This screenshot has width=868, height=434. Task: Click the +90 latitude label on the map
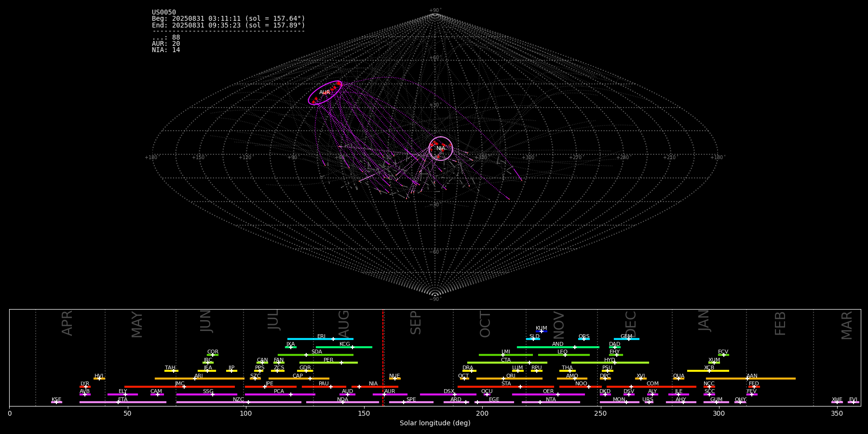[435, 11]
